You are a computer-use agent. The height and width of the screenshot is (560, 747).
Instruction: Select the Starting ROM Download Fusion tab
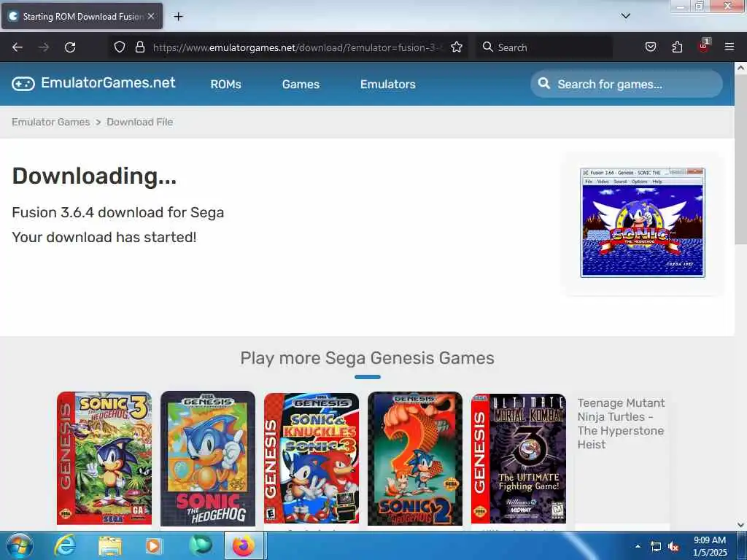pyautogui.click(x=82, y=16)
